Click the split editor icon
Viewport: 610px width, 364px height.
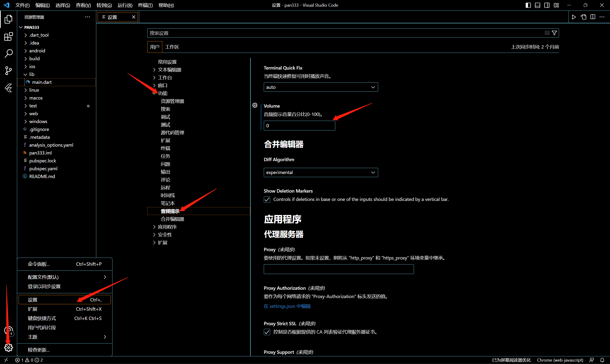click(x=593, y=17)
